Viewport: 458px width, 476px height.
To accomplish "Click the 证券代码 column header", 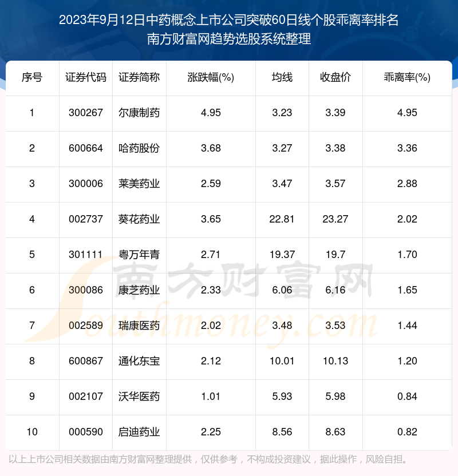I will coord(86,77).
